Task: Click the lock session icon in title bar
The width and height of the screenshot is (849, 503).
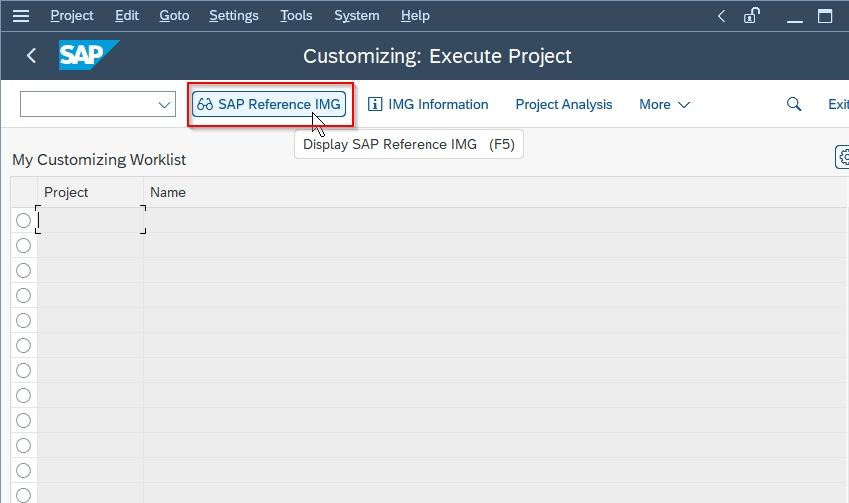Action: [x=752, y=16]
